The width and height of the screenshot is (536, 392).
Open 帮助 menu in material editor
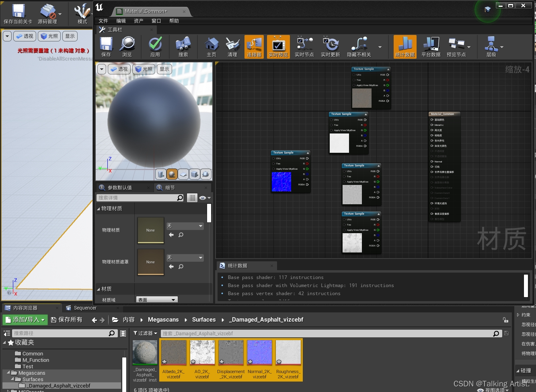[x=174, y=21]
